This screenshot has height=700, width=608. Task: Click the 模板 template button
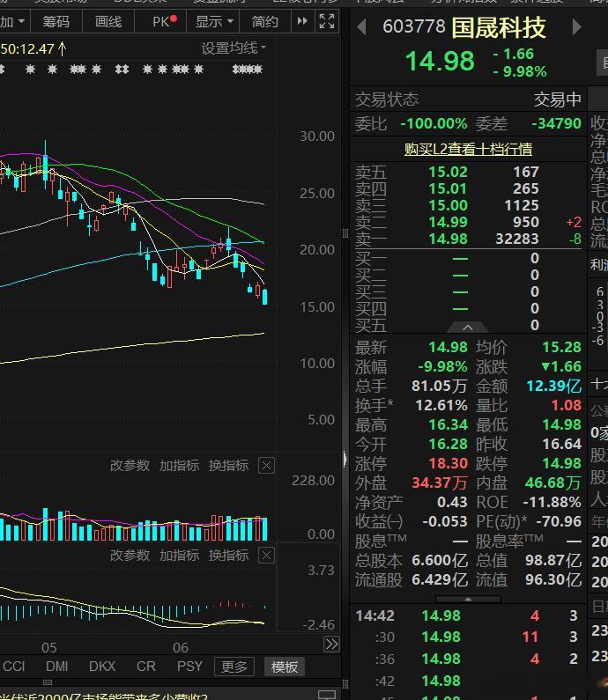click(284, 667)
